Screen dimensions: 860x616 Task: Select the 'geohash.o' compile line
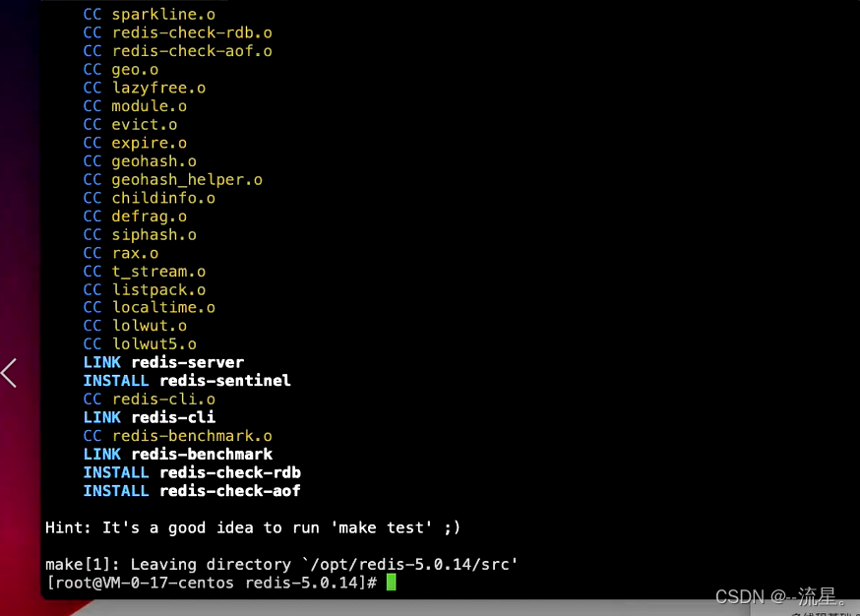[140, 161]
